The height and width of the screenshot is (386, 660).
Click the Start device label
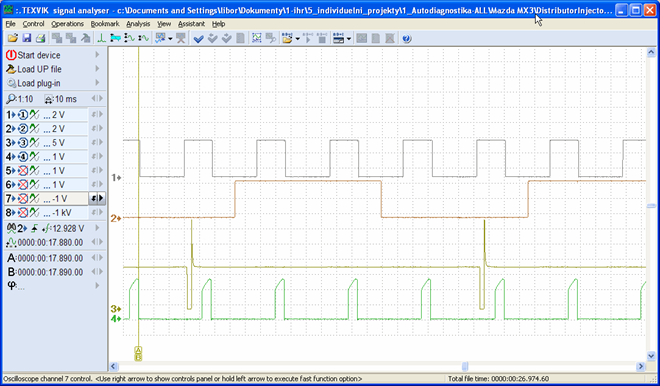click(39, 55)
